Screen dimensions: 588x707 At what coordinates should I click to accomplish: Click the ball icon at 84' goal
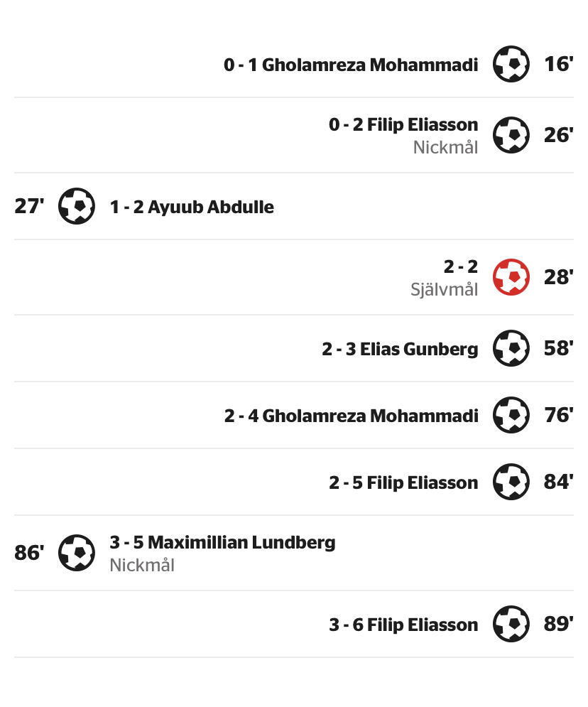point(511,482)
